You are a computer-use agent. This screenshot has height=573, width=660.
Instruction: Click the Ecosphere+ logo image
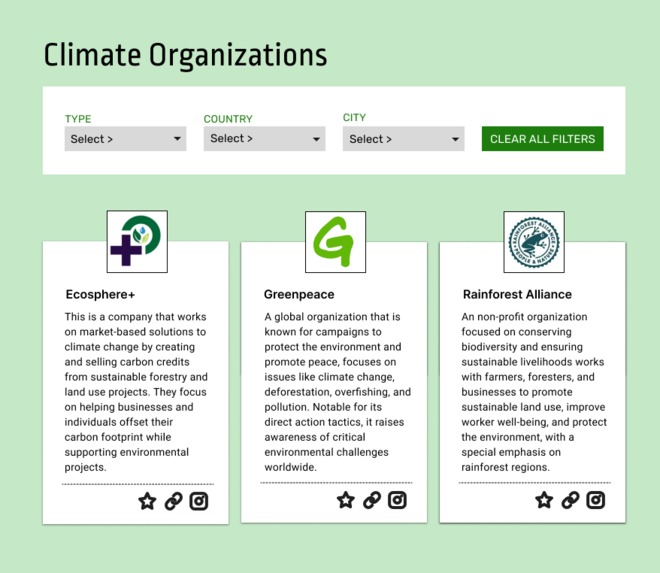137,242
